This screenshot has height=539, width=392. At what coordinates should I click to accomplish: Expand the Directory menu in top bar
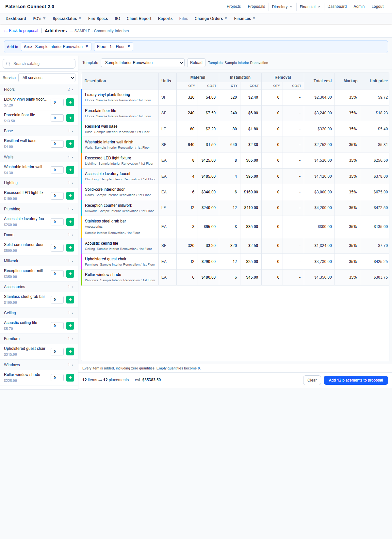(x=282, y=7)
